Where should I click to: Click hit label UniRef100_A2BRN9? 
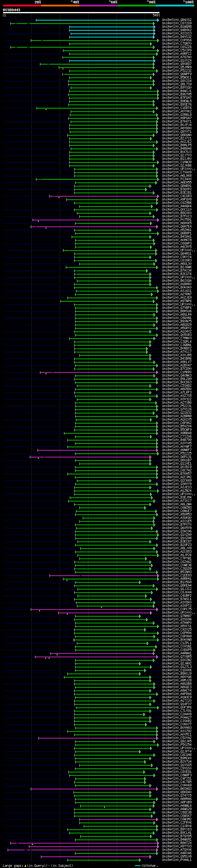[x=177, y=416]
